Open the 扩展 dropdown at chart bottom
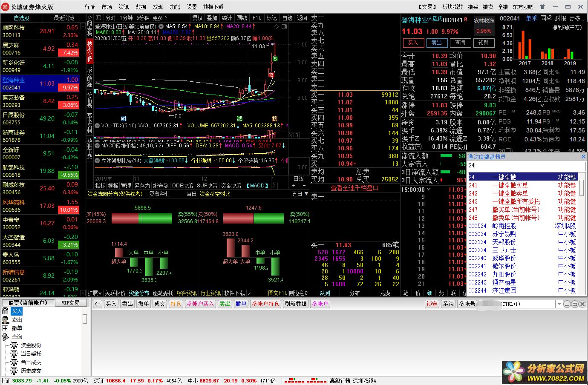 [95, 293]
